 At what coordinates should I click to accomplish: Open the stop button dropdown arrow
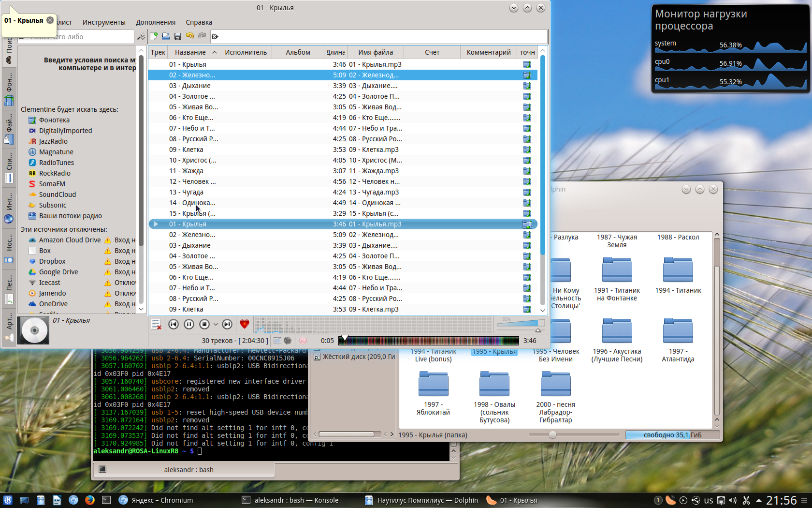[216, 325]
